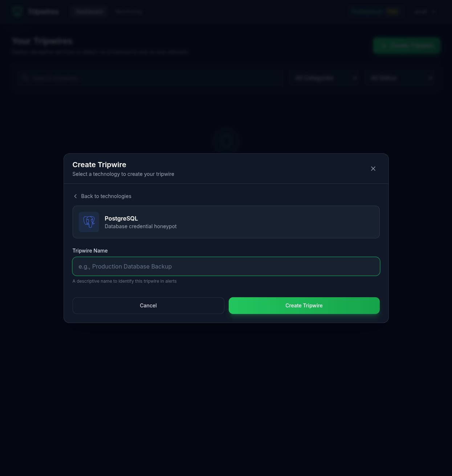Click the blurred search magnifier icon
The width and height of the screenshot is (452, 476).
pyautogui.click(x=25, y=78)
